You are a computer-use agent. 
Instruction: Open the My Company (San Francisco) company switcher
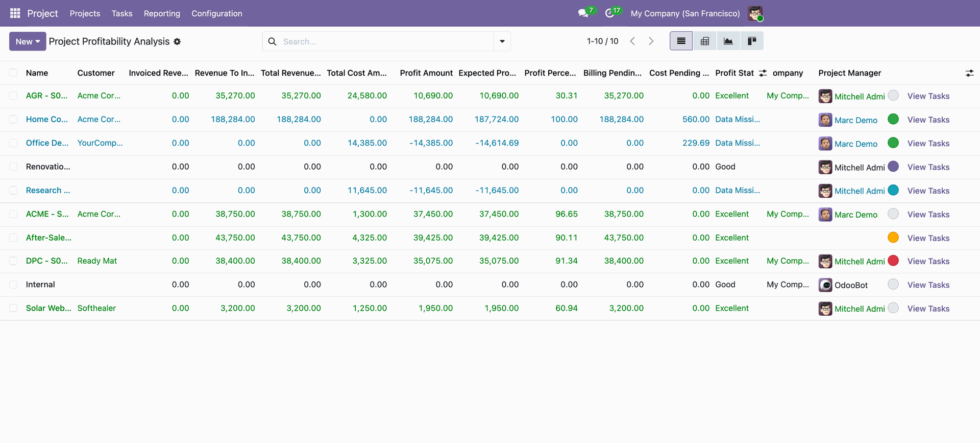click(685, 13)
